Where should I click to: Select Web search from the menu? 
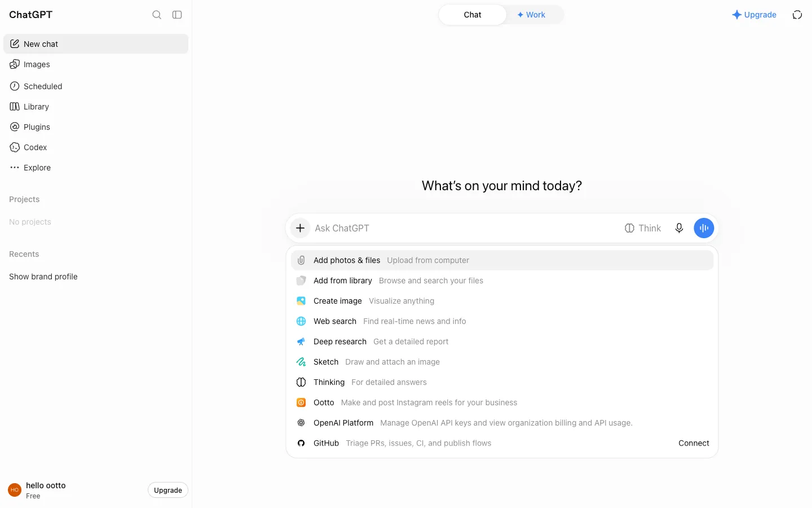click(x=502, y=321)
